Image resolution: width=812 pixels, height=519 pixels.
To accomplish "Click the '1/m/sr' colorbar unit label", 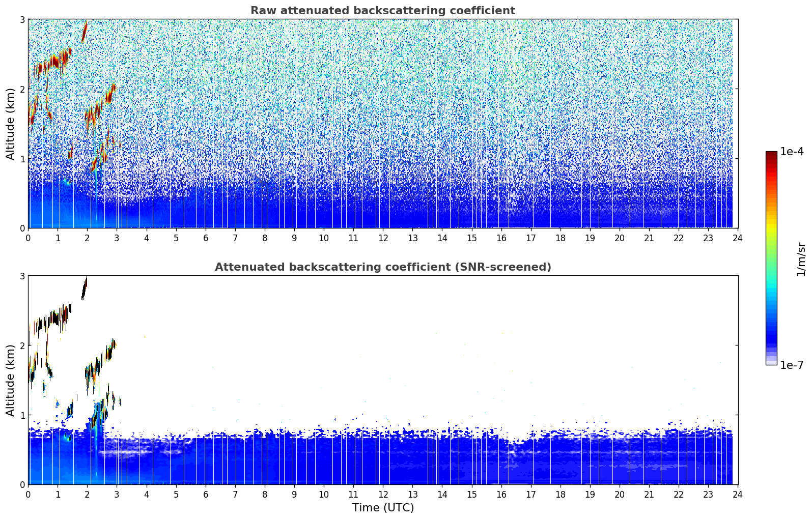I will pyautogui.click(x=801, y=259).
